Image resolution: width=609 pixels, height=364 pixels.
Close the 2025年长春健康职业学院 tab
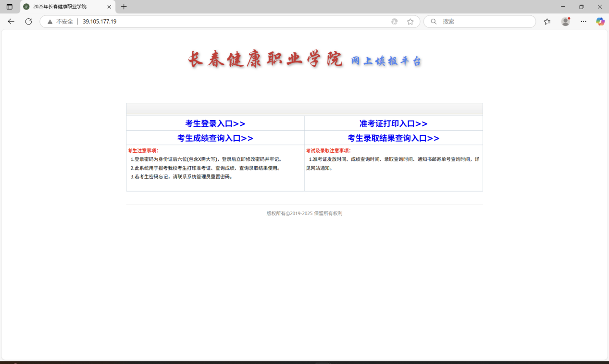[109, 7]
